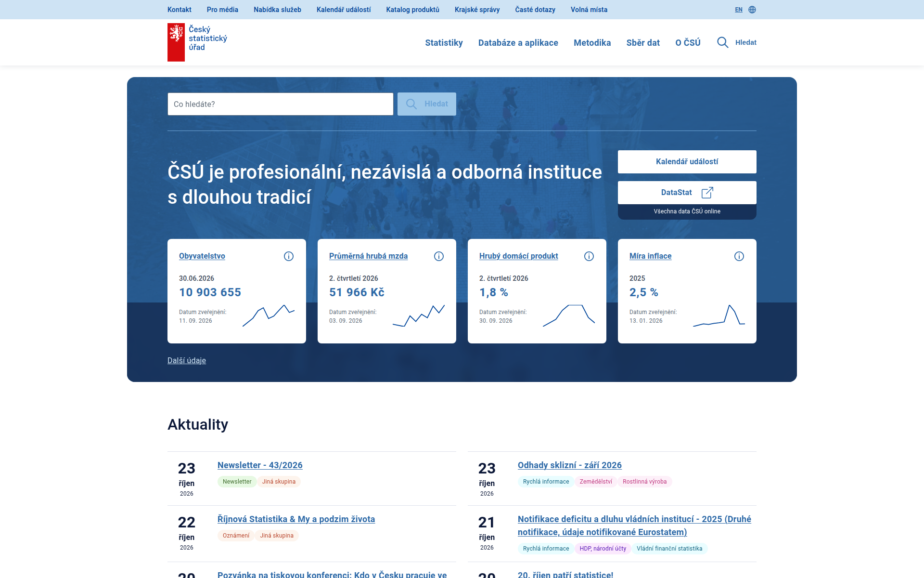Open the Databáze a aplikace menu
The image size is (924, 578).
(x=518, y=42)
